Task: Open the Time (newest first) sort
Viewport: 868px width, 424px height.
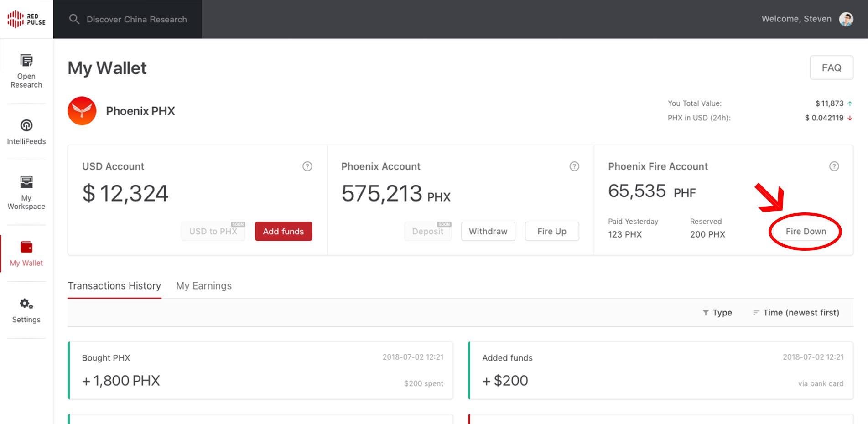Action: tap(796, 313)
